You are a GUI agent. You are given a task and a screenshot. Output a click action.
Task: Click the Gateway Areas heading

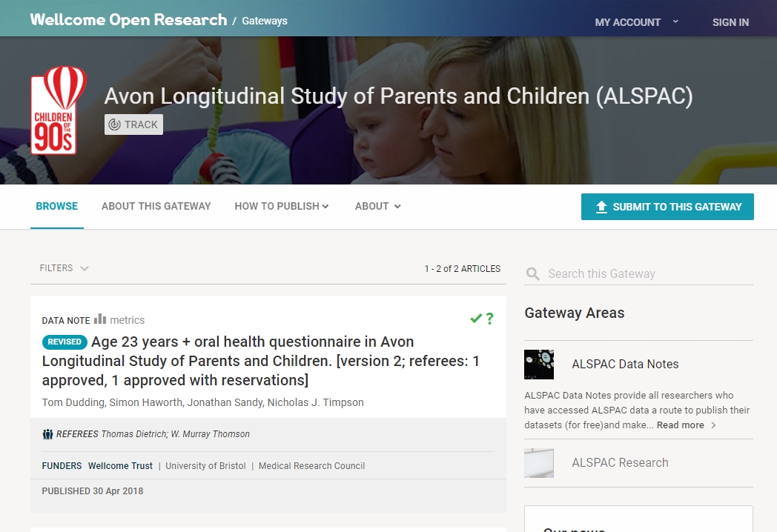pyautogui.click(x=575, y=313)
